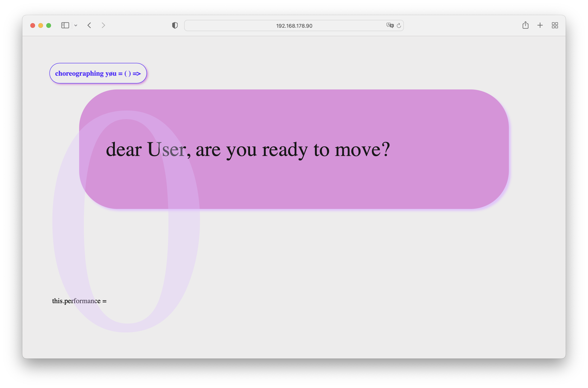Go back with the back arrow
588x388 pixels.
click(x=89, y=25)
